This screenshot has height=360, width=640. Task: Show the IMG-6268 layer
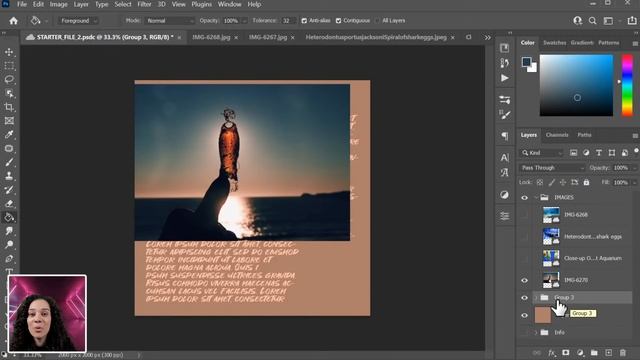point(524,215)
